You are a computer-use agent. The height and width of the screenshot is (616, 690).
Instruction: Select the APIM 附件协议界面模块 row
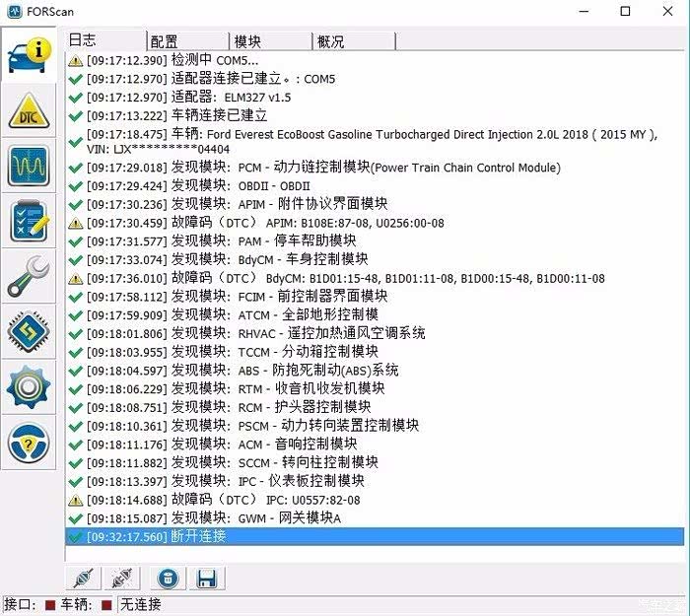click(375, 204)
